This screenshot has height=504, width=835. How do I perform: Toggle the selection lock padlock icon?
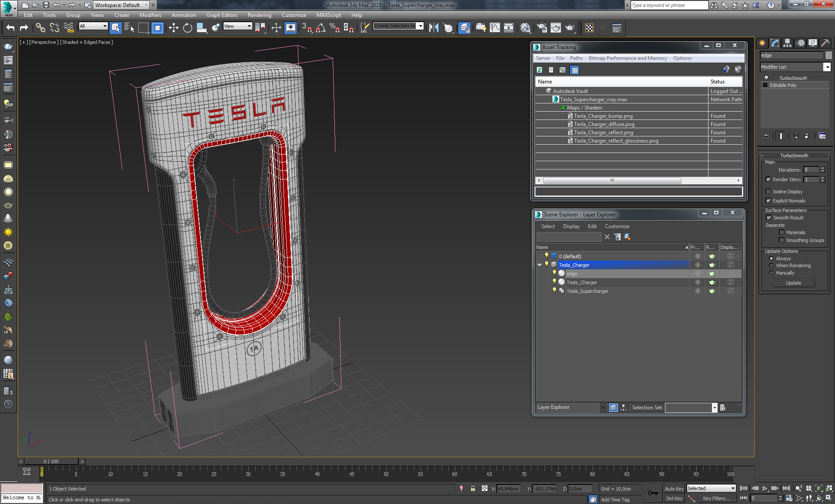473,489
